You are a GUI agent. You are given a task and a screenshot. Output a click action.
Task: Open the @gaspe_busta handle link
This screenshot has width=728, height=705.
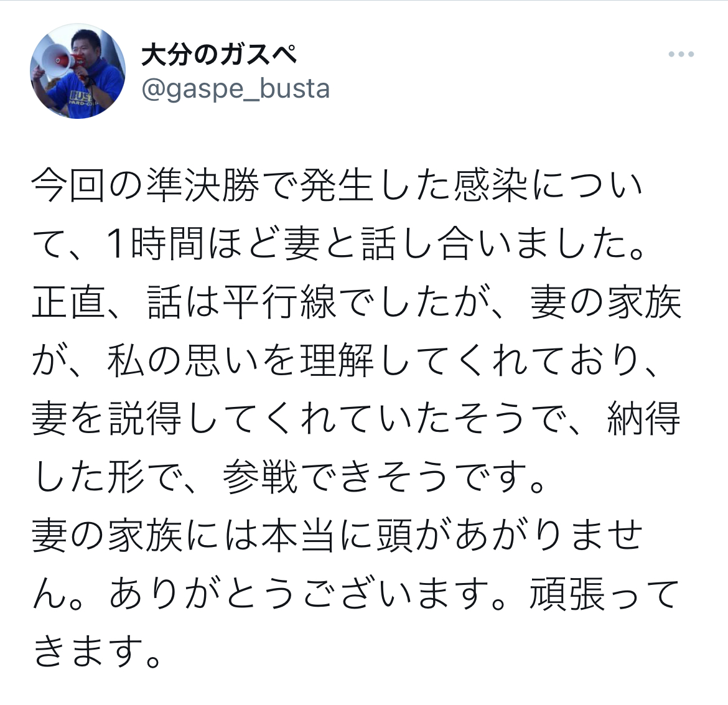(235, 88)
